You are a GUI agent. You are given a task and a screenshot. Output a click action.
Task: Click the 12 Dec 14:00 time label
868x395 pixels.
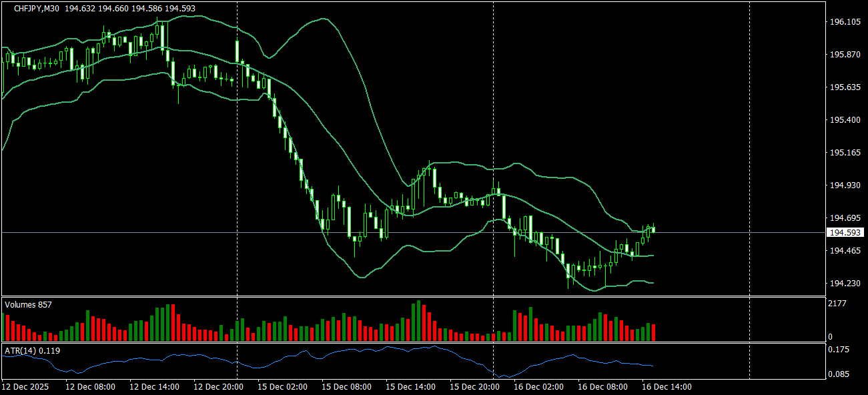(155, 387)
